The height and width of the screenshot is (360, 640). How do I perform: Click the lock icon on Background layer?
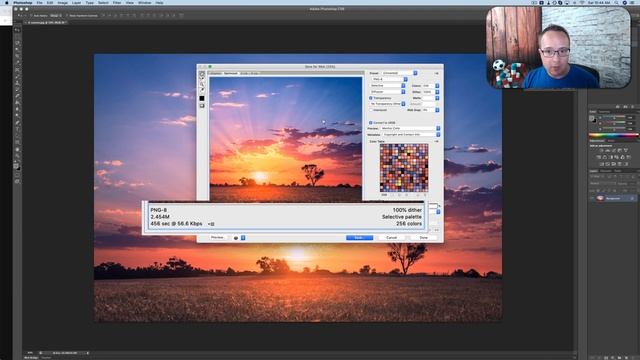(632, 198)
